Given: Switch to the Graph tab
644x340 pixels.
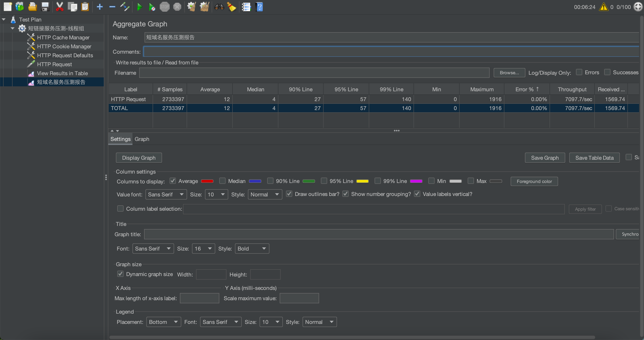Looking at the screenshot, I should tap(142, 139).
